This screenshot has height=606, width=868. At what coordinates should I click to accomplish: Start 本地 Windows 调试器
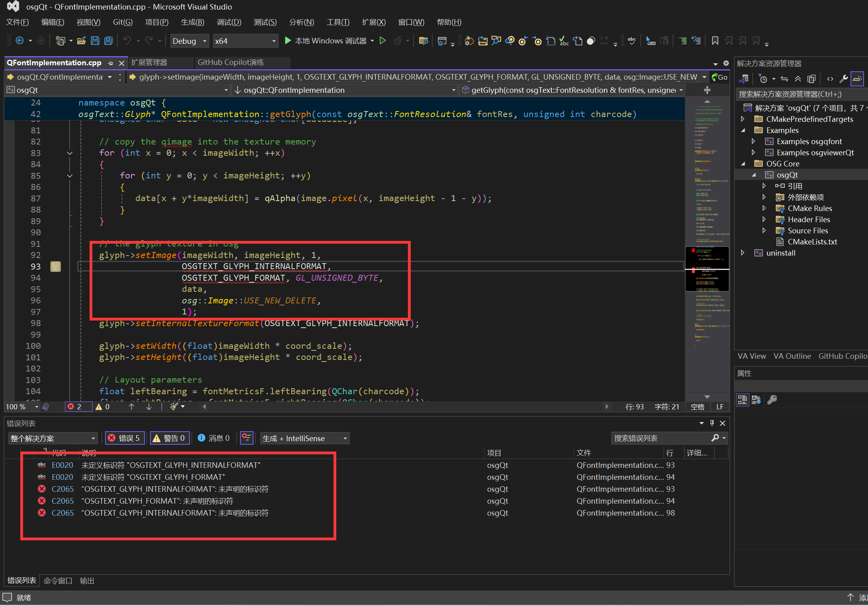(x=326, y=41)
